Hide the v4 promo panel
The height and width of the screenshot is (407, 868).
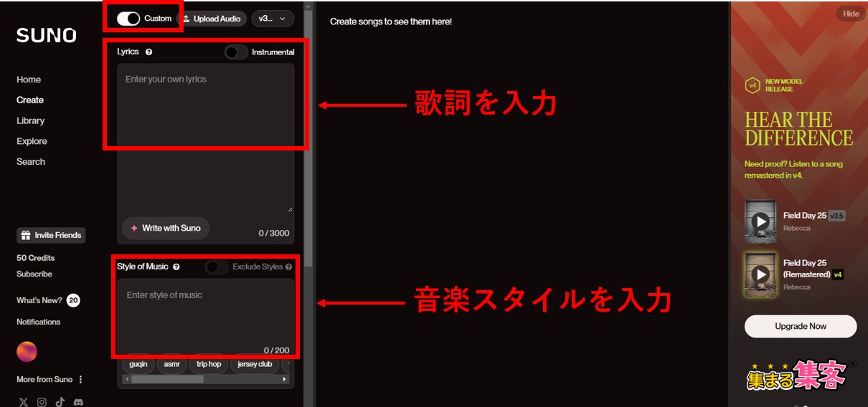click(x=851, y=14)
